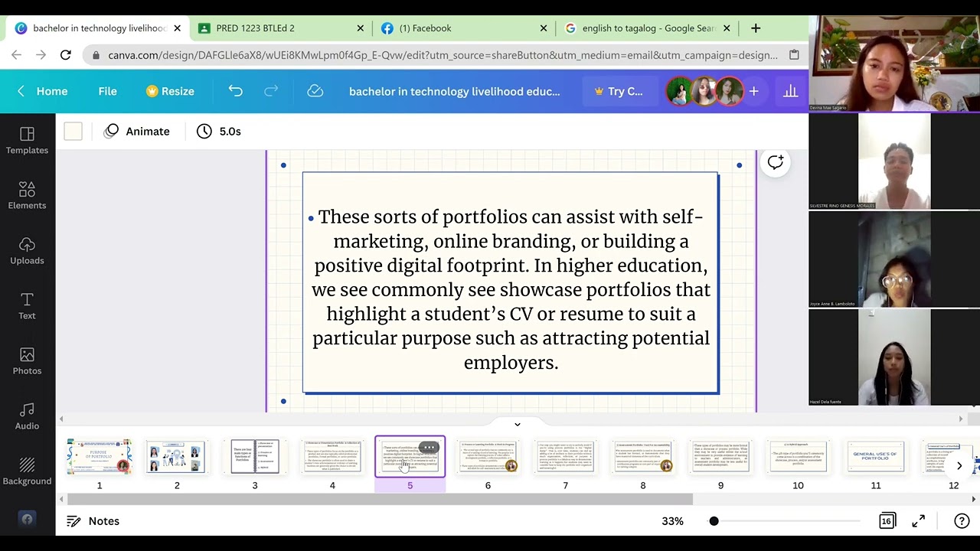The image size is (980, 551).
Task: Change the 5.0s page duration
Action: tap(219, 132)
